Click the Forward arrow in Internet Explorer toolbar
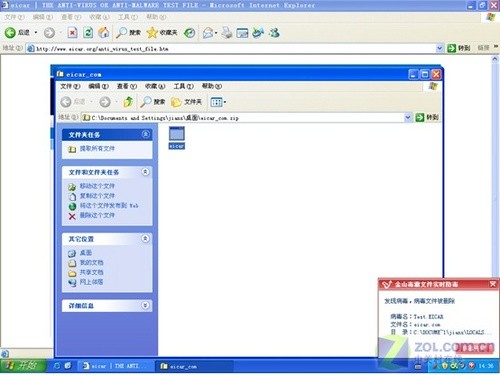The image size is (500, 375). 49,33
